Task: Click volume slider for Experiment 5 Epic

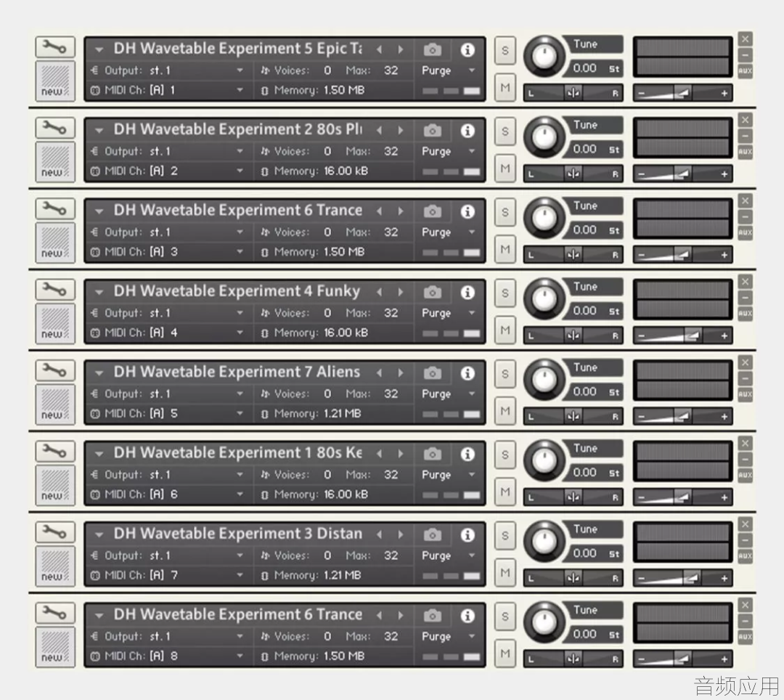Action: 683,93
